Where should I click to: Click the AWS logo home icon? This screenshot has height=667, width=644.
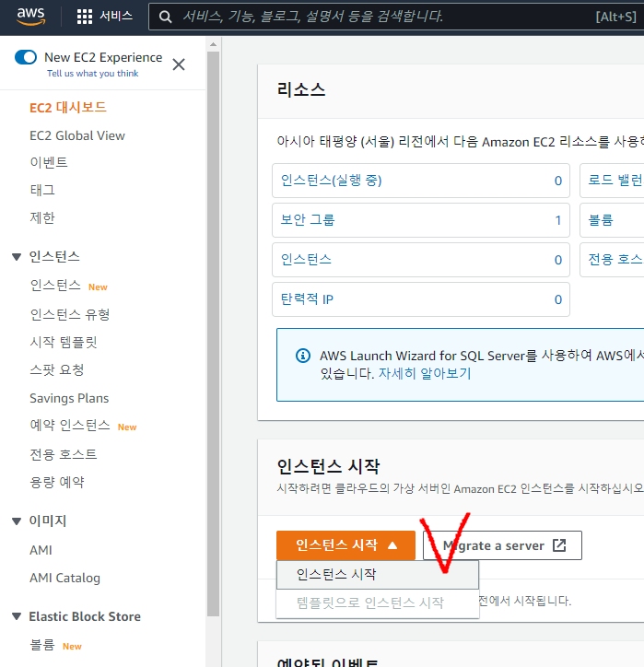click(x=30, y=17)
